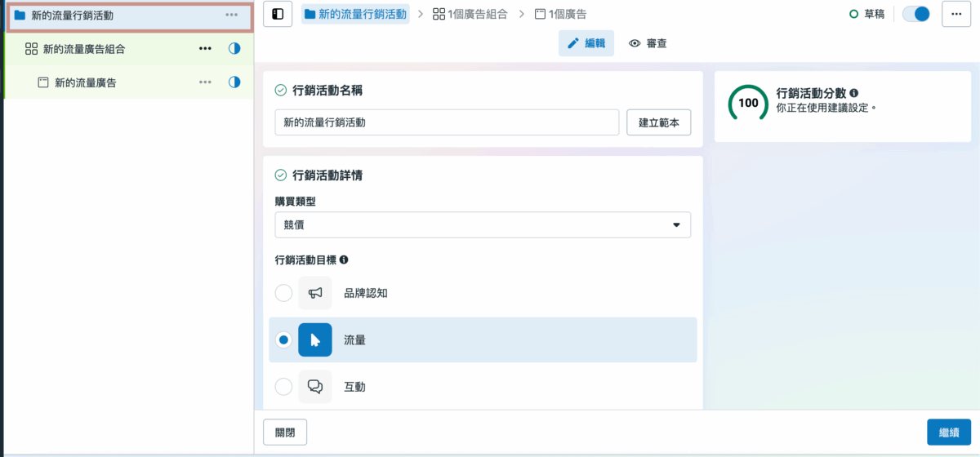Click status icon beside 新的流量廣告組合
Image resolution: width=980 pixels, height=457 pixels.
(x=234, y=49)
